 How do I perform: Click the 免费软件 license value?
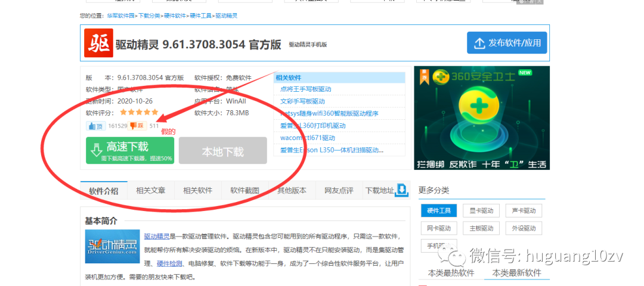[x=239, y=77]
